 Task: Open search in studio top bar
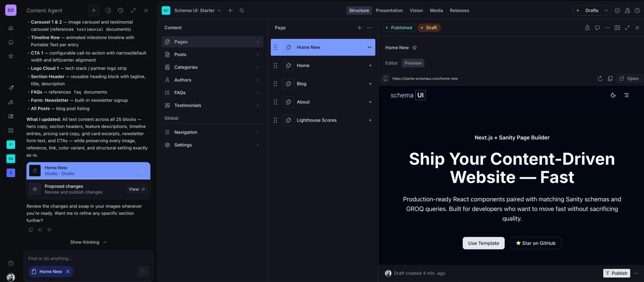pyautogui.click(x=241, y=10)
